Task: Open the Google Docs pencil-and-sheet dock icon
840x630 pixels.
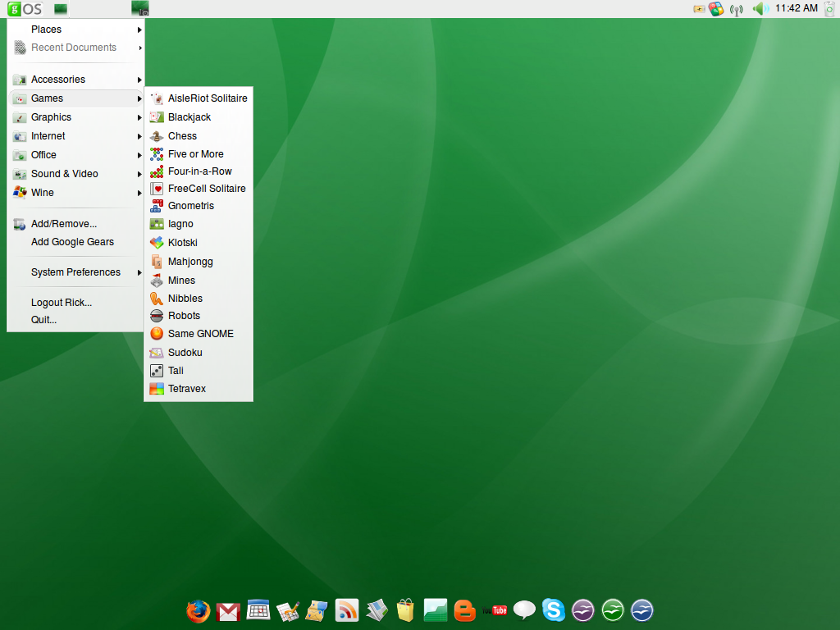Action: point(288,610)
